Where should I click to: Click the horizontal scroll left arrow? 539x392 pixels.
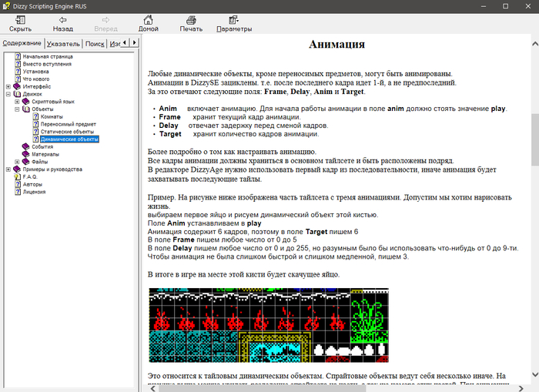(153, 388)
